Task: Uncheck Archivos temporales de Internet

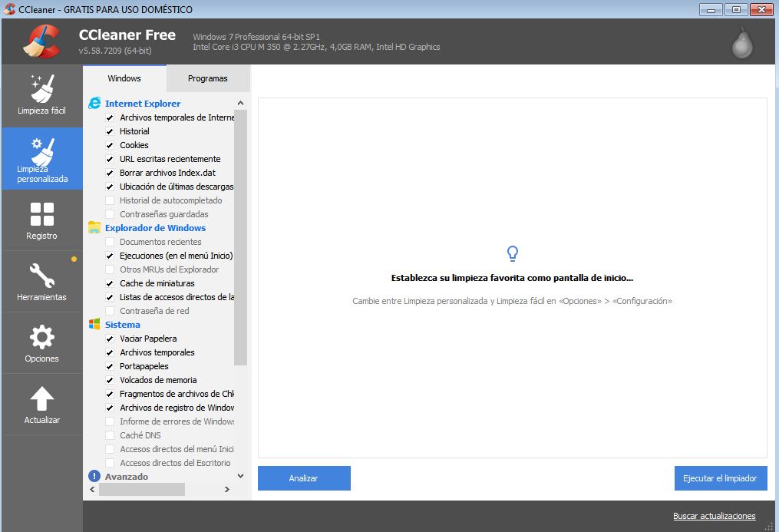Action: pos(110,117)
